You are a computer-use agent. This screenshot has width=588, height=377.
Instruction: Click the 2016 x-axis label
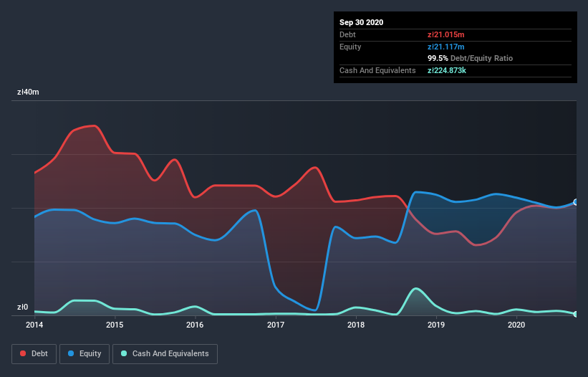[x=195, y=325]
